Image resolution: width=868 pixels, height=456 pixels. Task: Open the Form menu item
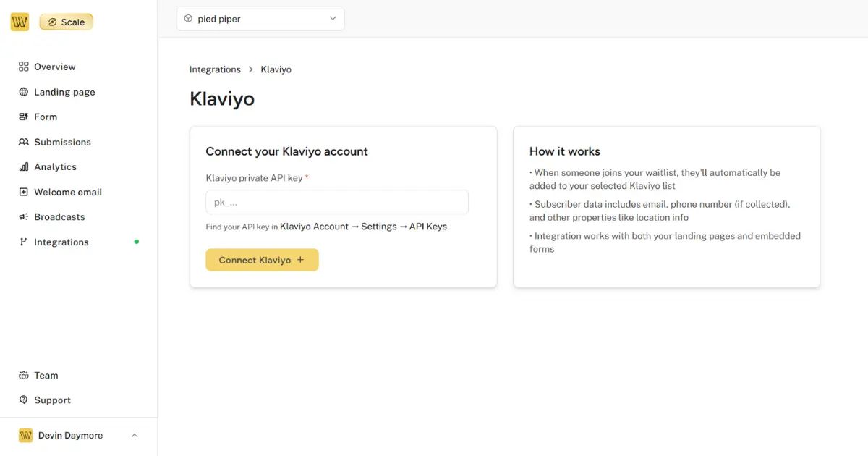click(46, 117)
